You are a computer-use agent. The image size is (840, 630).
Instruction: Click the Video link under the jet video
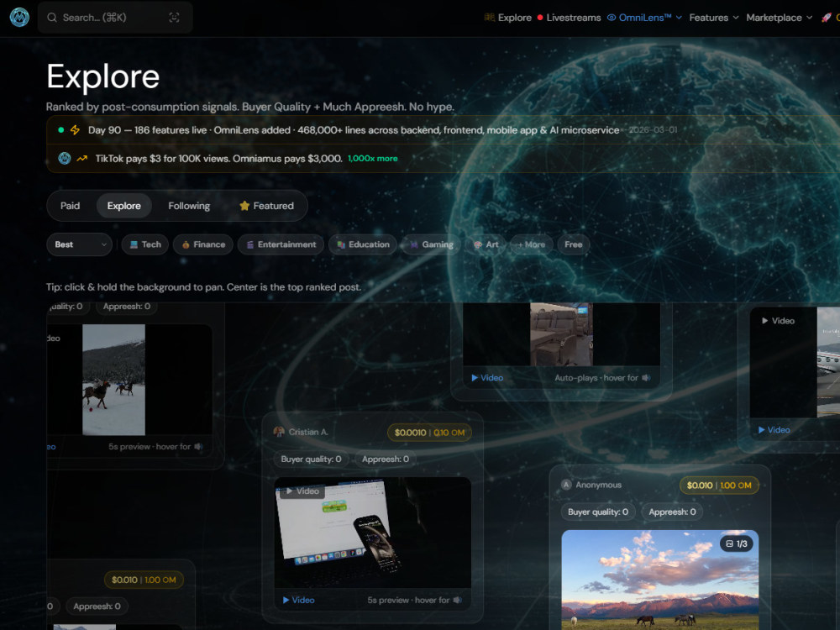(x=774, y=429)
